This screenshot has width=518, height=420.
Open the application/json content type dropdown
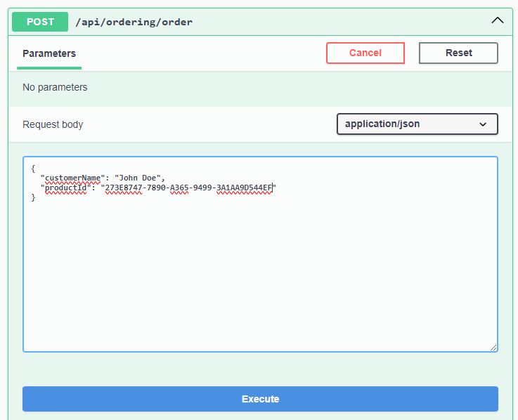point(408,124)
